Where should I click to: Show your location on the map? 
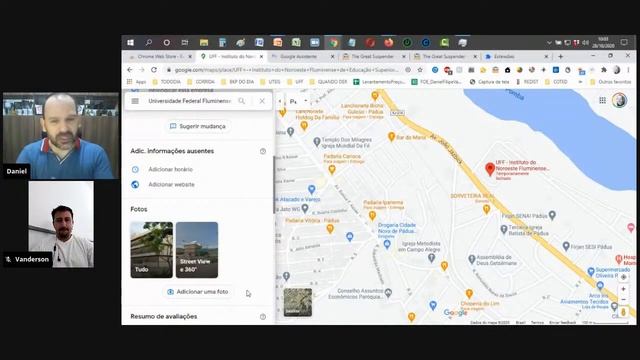coord(623,277)
